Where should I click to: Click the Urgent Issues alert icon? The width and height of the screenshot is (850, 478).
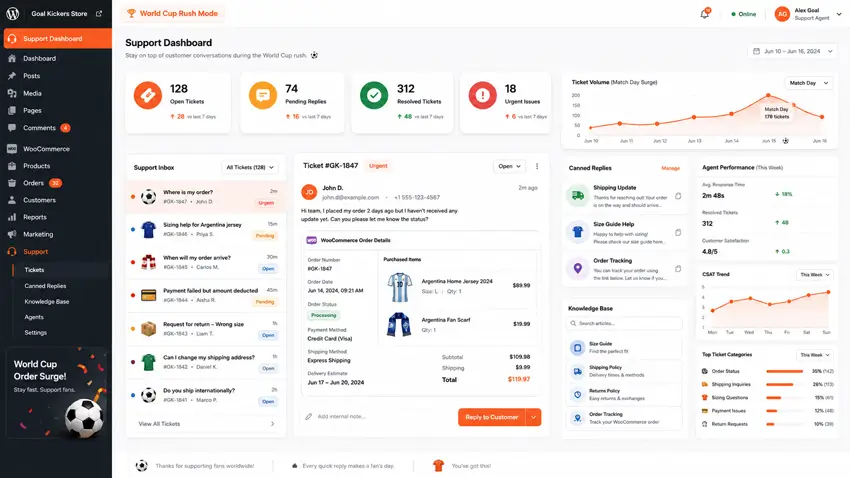pyautogui.click(x=482, y=95)
